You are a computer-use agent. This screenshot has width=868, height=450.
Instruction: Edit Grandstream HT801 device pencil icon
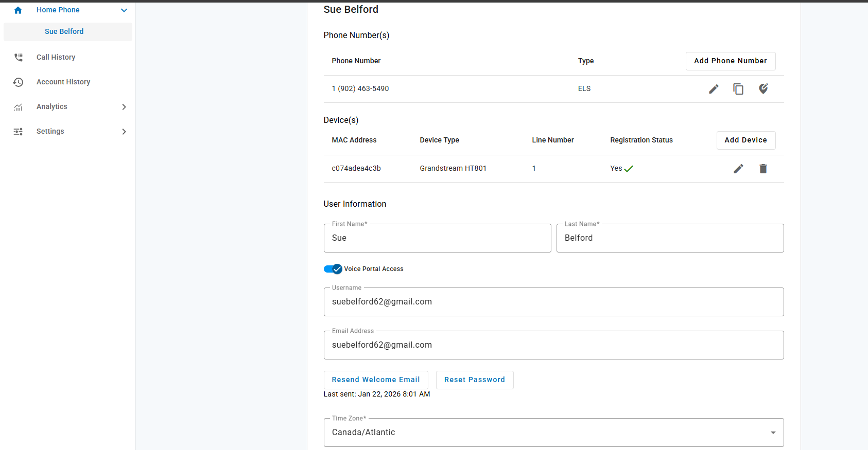pyautogui.click(x=738, y=169)
